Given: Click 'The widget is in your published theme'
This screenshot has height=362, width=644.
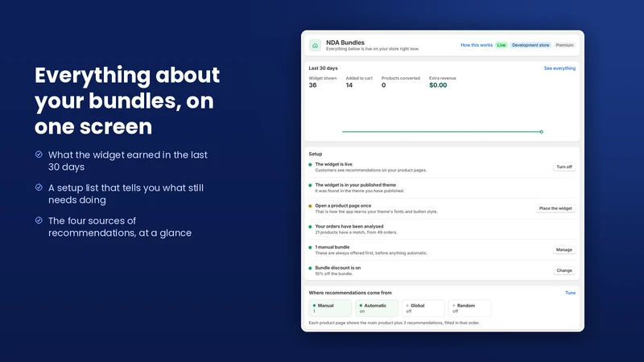Looking at the screenshot, I should [x=442, y=188].
